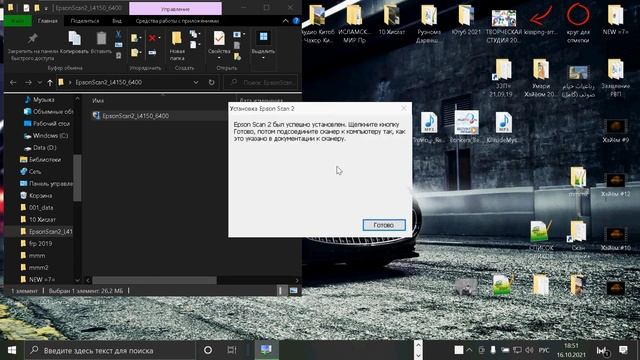Viewport: 640px width, 360px height.
Task: Open Task View on taskbar
Action: tap(232, 350)
